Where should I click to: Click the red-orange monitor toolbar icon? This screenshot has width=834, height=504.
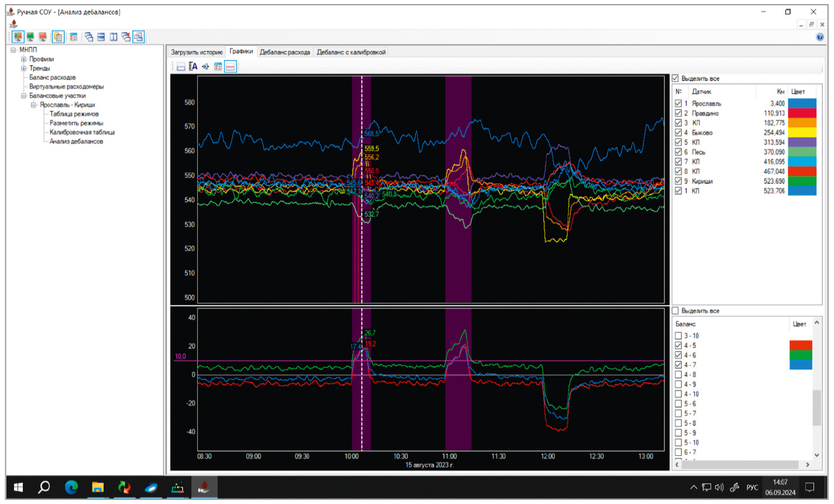(43, 37)
